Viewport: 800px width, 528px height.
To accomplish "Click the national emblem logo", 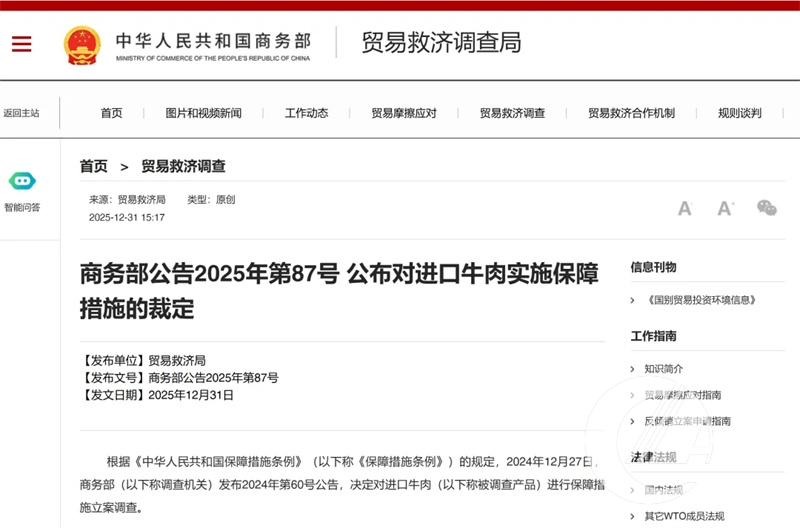I will (82, 44).
